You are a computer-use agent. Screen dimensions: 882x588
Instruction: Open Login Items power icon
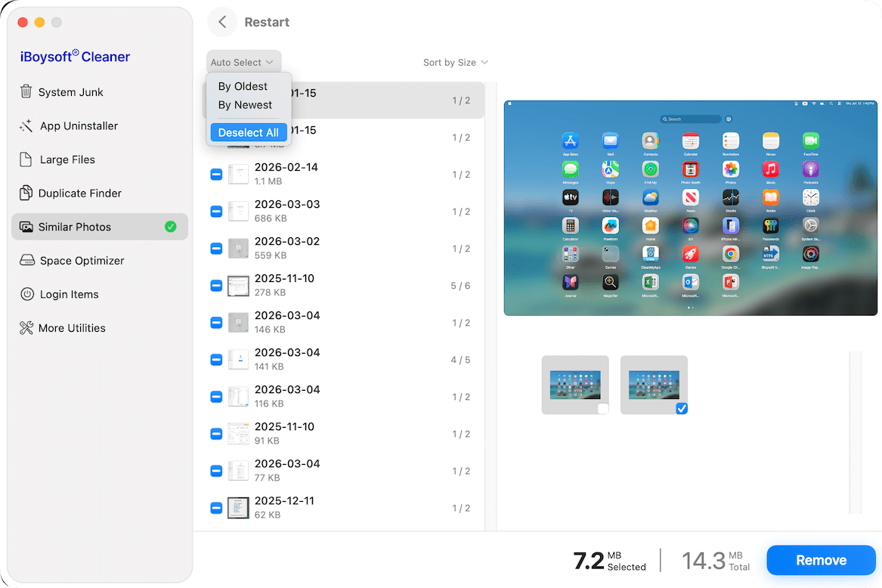point(26,295)
